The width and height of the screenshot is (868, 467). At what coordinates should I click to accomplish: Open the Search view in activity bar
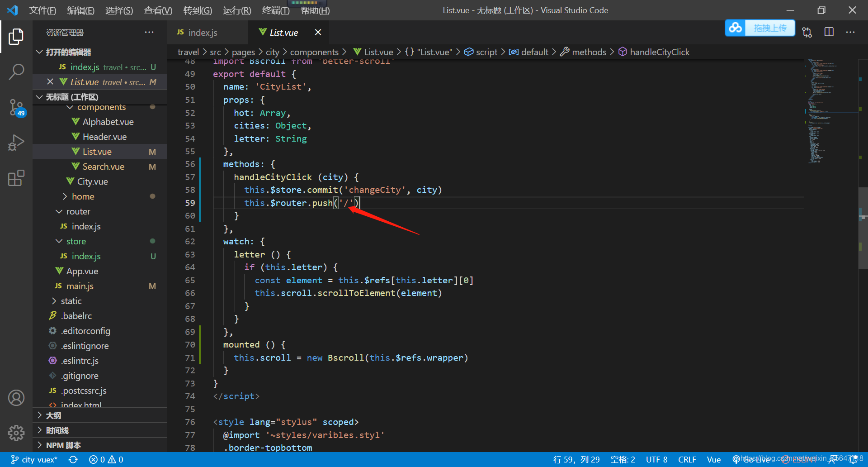(x=16, y=71)
